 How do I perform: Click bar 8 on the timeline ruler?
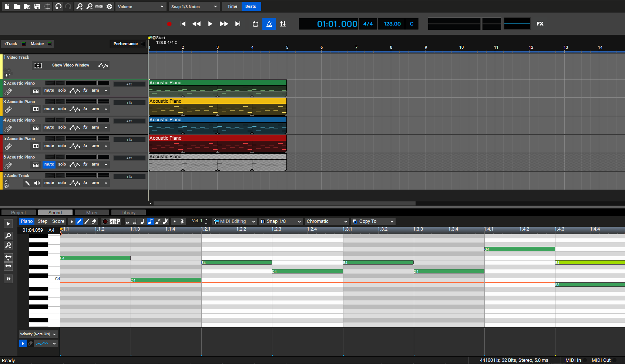pos(391,47)
